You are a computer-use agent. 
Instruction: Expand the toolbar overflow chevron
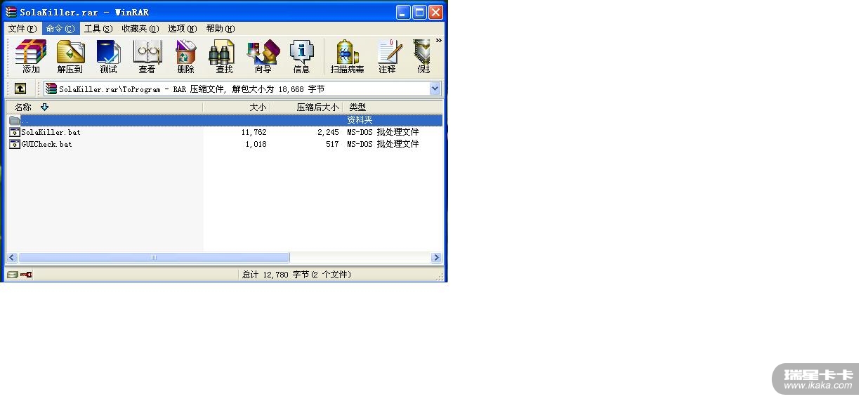coord(439,41)
